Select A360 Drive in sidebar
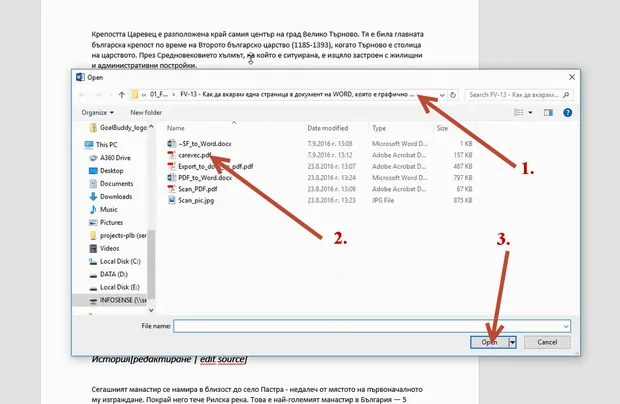The width and height of the screenshot is (620, 404). tap(115, 158)
